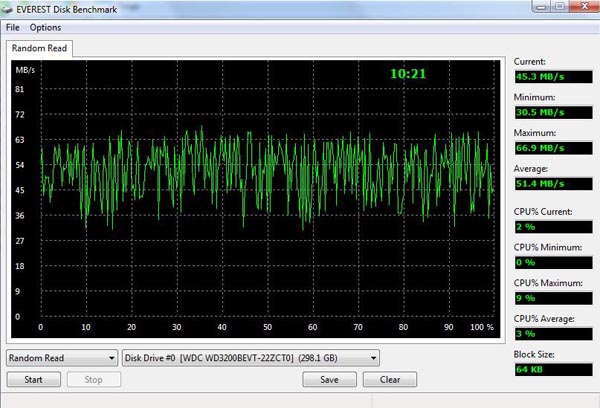Click the Minimum value 30.5 MB/s
This screenshot has height=408, width=600.
[x=554, y=113]
